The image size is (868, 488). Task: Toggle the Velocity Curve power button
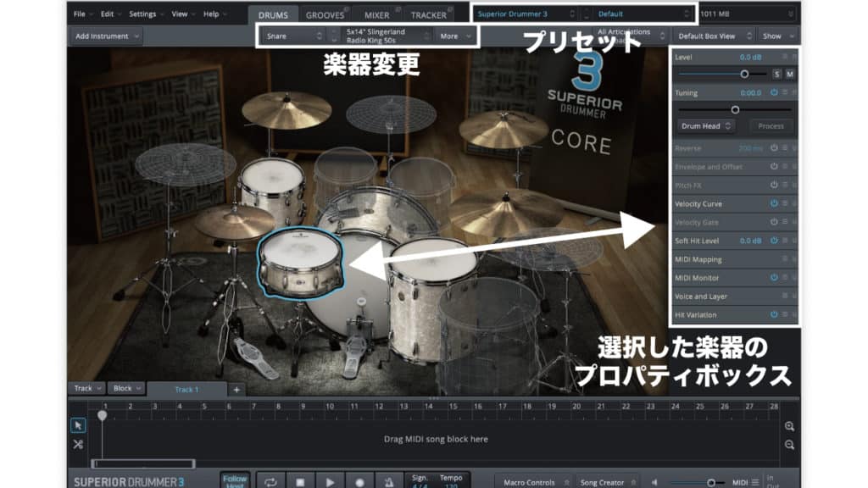(x=774, y=203)
